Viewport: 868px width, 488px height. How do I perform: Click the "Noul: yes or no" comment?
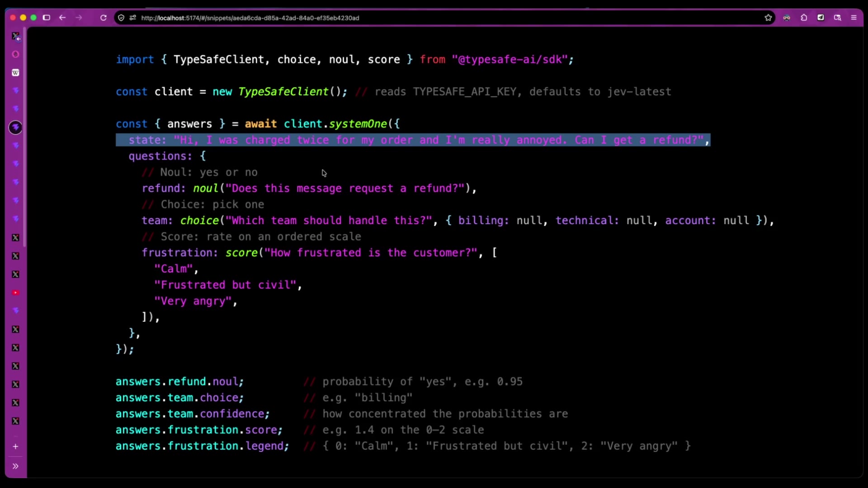point(200,172)
